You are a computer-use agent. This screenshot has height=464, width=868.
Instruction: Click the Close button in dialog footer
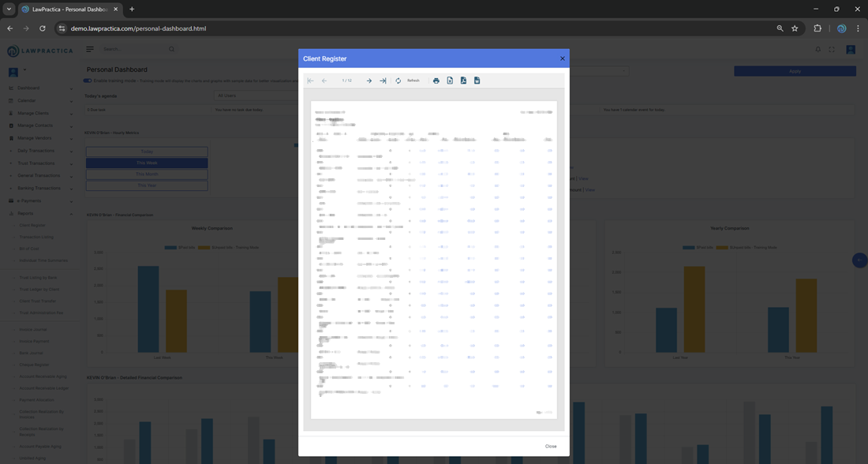551,446
